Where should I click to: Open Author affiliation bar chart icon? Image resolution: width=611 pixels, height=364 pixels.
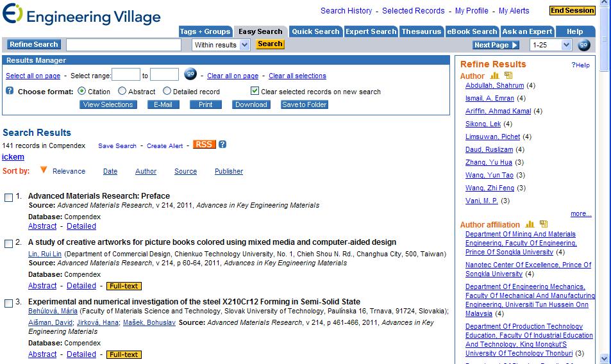pyautogui.click(x=530, y=224)
